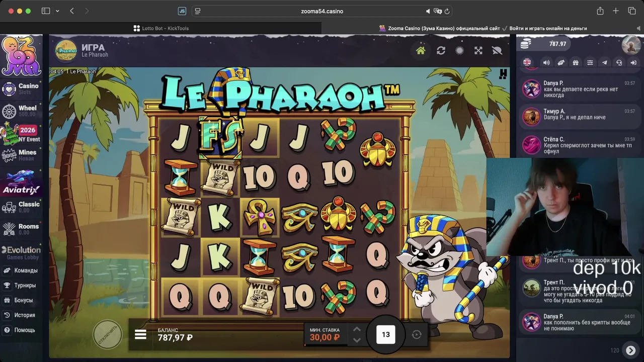Decrease the bet with down arrow

pyautogui.click(x=357, y=340)
